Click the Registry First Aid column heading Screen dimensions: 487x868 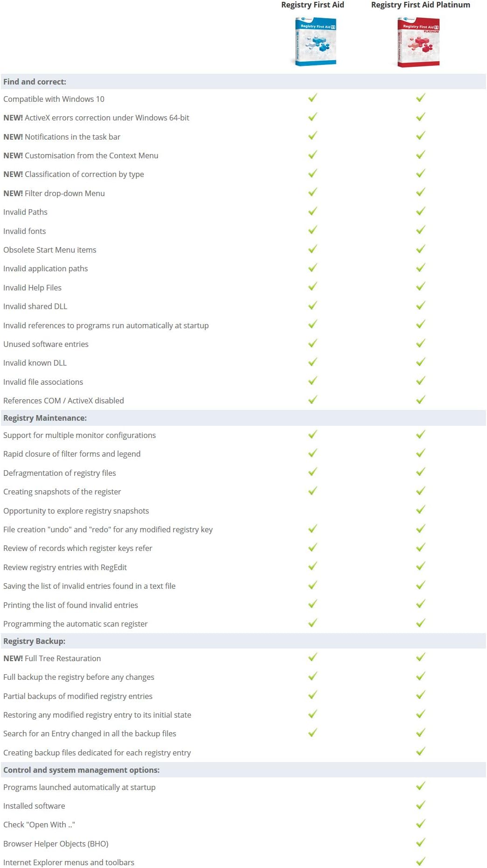313,5
